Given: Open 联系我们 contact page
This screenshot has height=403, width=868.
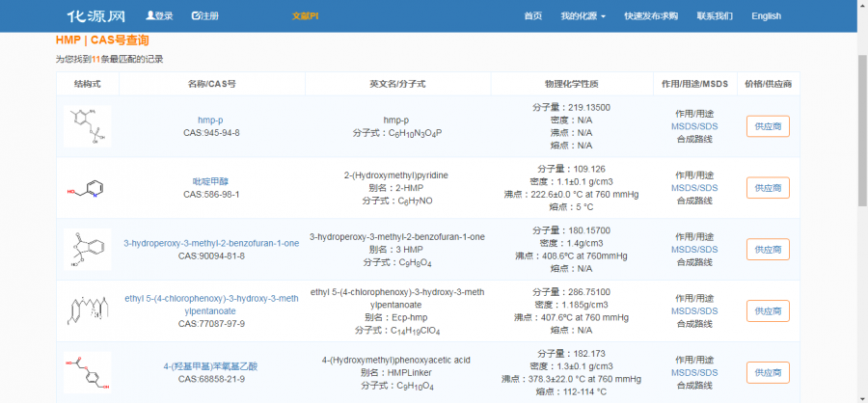Looking at the screenshot, I should 715,16.
